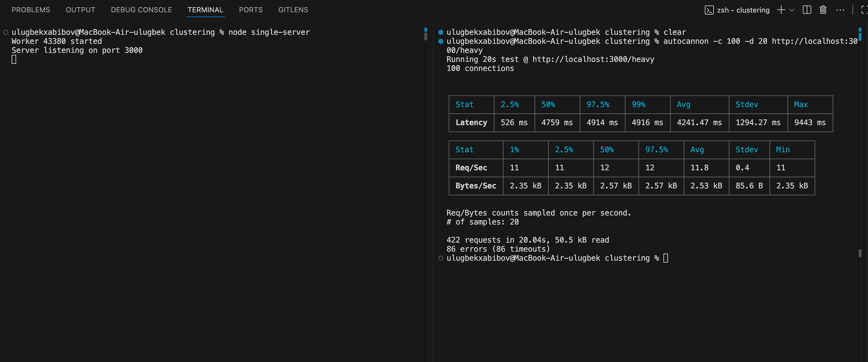Open the terminal more actions menu
Image resolution: width=868 pixels, height=362 pixels.
click(x=840, y=10)
